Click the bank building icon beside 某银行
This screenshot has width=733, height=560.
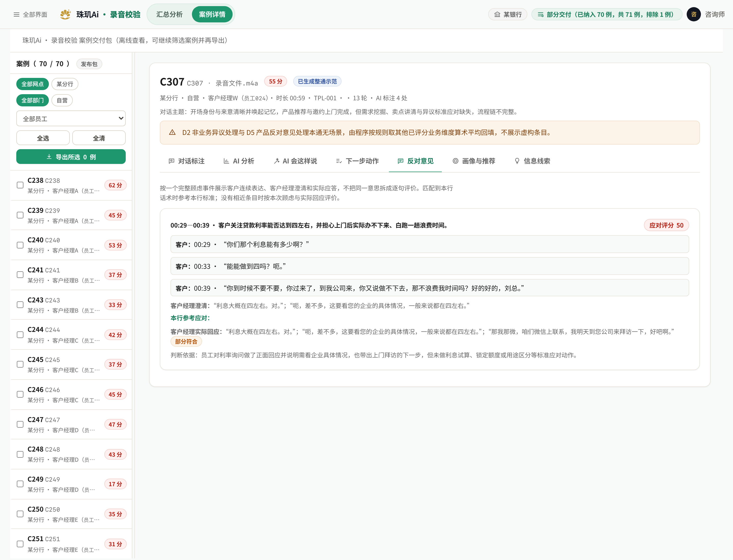(497, 14)
